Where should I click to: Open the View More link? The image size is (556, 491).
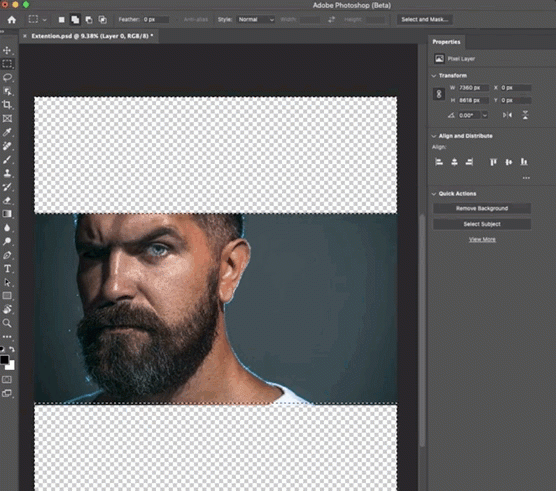(x=482, y=240)
